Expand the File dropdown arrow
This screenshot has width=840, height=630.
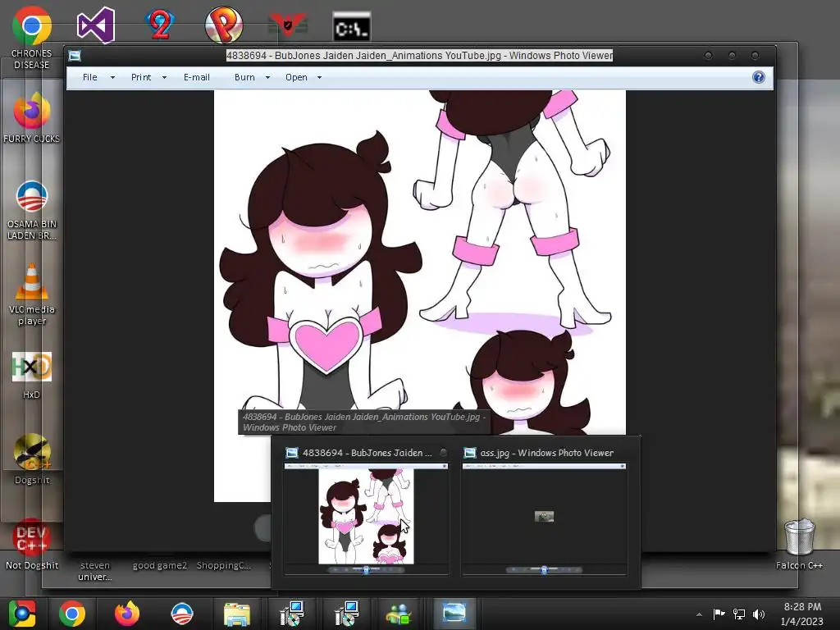112,78
